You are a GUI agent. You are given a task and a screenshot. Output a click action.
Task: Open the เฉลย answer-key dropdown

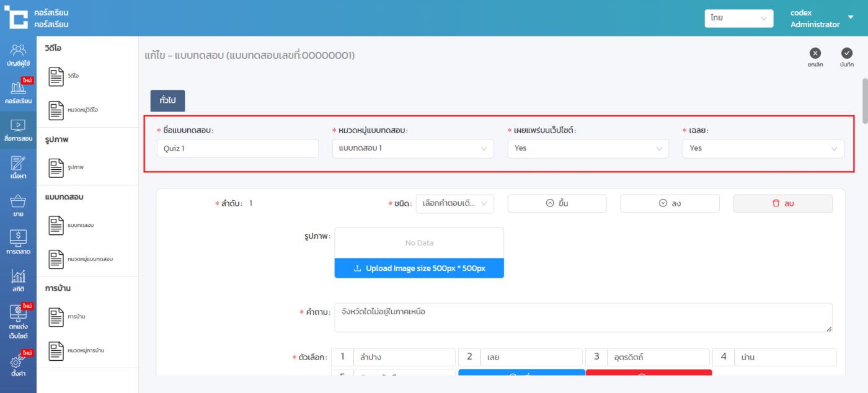tap(763, 149)
